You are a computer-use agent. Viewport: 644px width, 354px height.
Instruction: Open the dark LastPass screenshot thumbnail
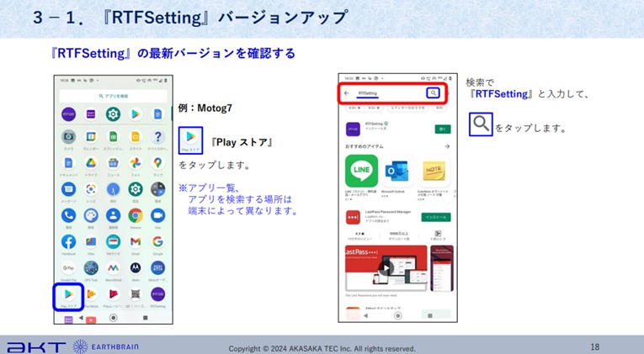[442, 268]
